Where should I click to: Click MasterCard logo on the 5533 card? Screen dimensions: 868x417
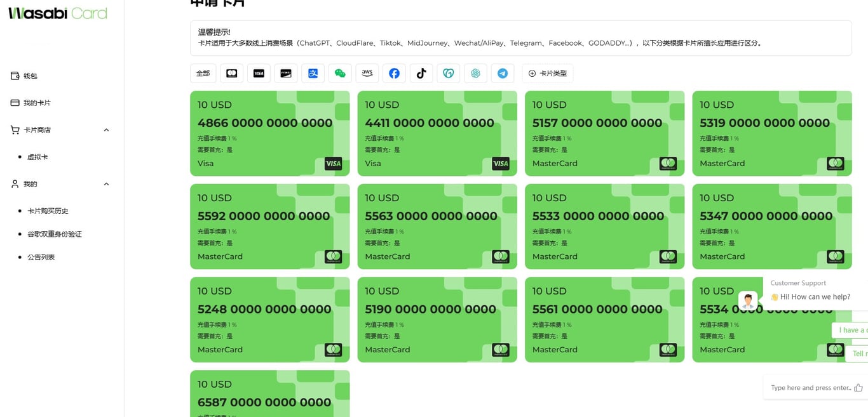tap(668, 257)
